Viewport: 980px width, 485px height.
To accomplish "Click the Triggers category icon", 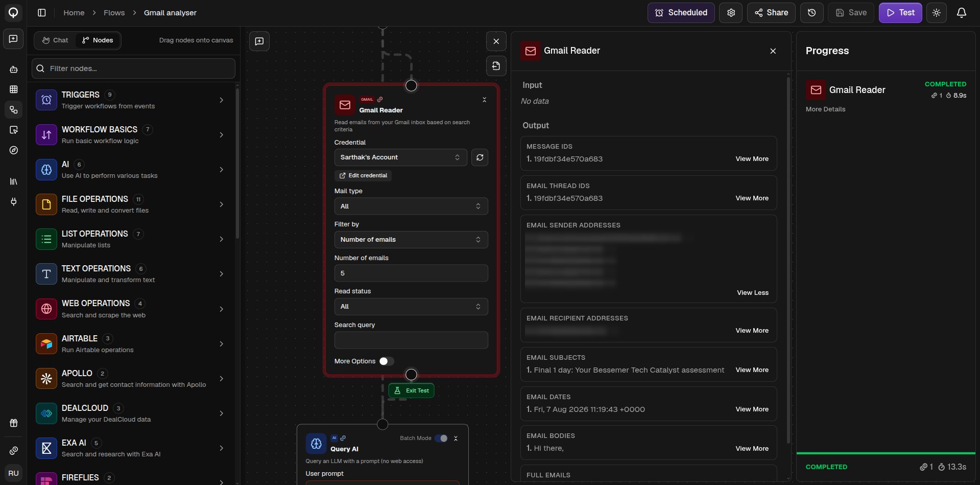I will click(46, 100).
